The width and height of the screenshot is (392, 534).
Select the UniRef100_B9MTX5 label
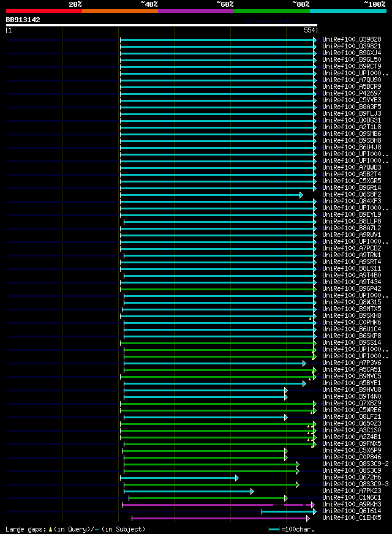[x=352, y=309]
